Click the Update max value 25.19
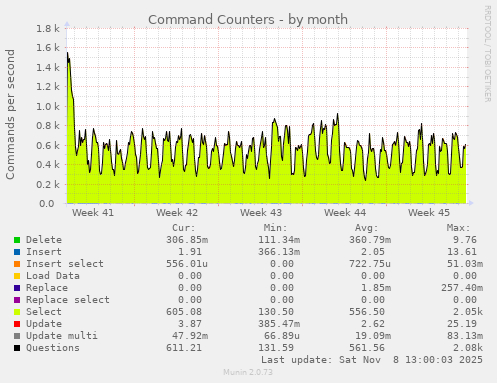497x383 pixels. pyautogui.click(x=462, y=324)
